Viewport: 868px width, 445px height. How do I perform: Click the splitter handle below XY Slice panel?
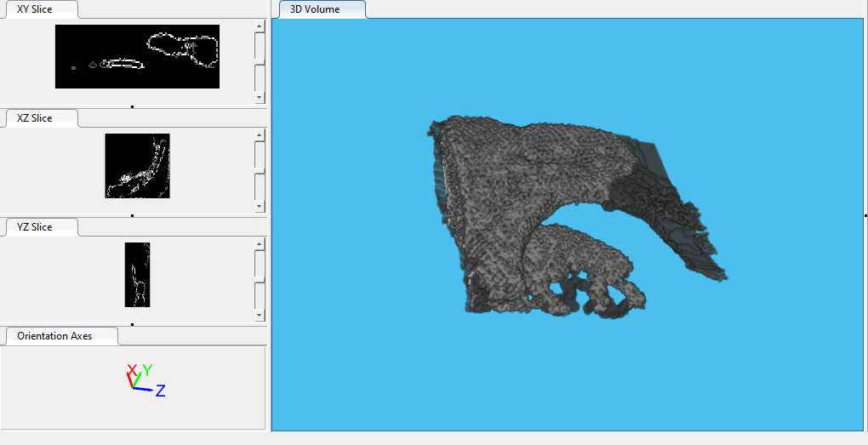[x=133, y=106]
